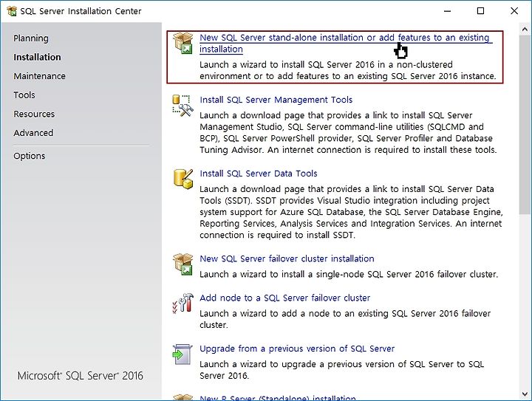Click the scrollbar up arrow

click(525, 29)
